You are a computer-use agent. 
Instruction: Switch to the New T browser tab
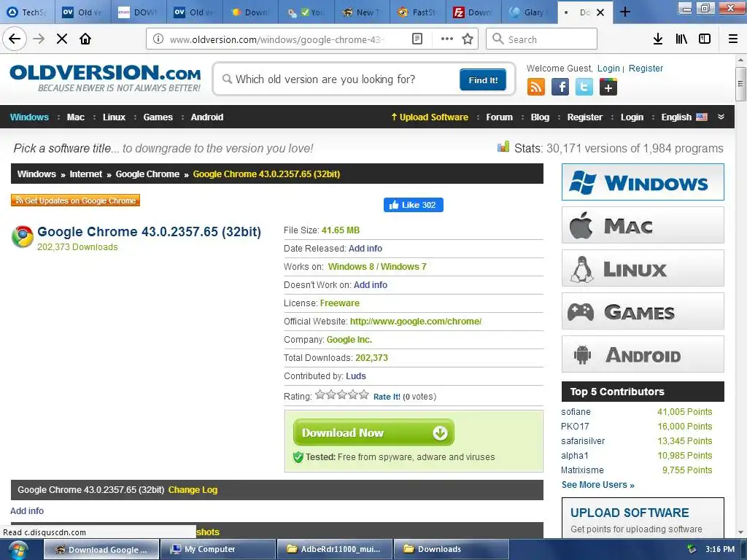point(361,12)
